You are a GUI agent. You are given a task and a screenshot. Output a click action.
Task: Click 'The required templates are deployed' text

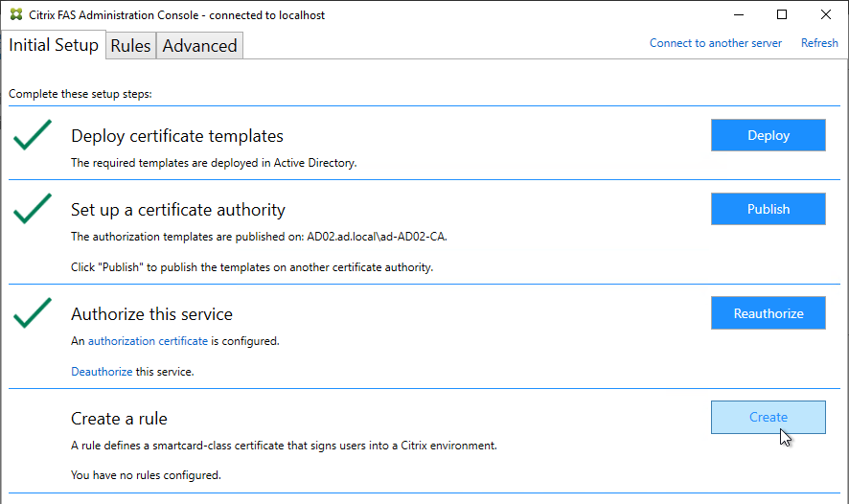(214, 163)
